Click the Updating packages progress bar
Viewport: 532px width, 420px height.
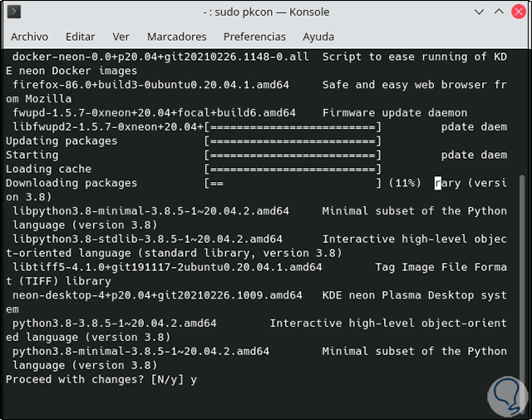click(293, 141)
